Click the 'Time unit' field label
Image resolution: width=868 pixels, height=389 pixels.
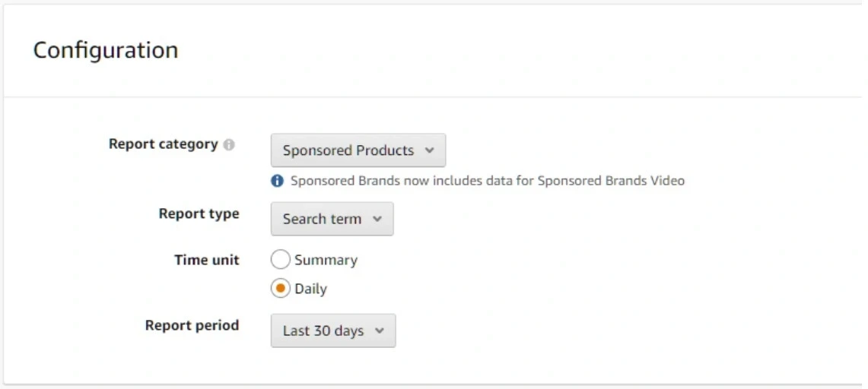pyautogui.click(x=206, y=260)
